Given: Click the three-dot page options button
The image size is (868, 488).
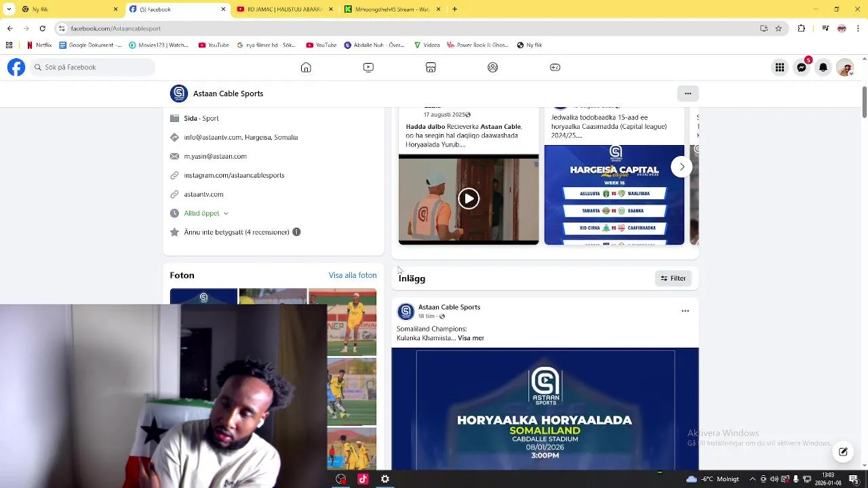Looking at the screenshot, I should [688, 94].
